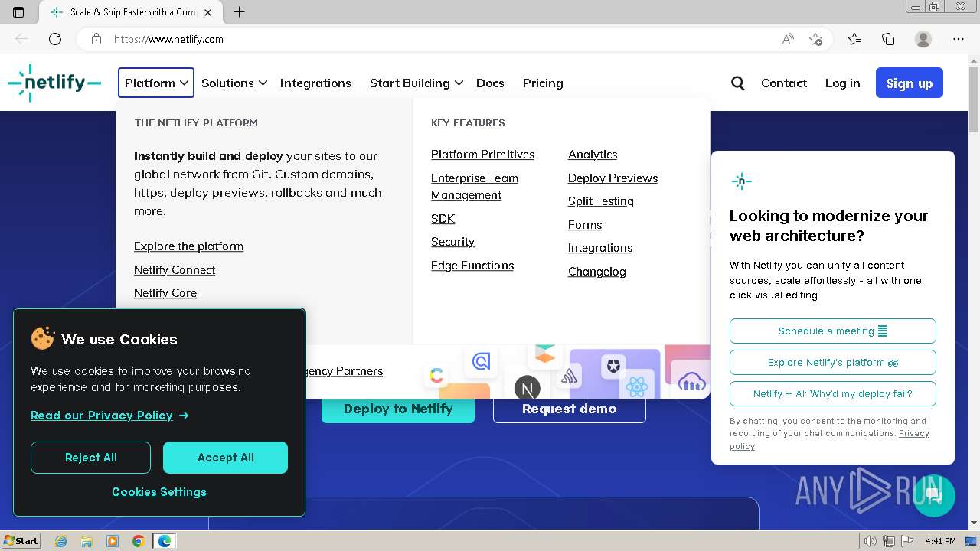Open the site search magnifier icon
Screen dimensions: 980x551
click(737, 83)
